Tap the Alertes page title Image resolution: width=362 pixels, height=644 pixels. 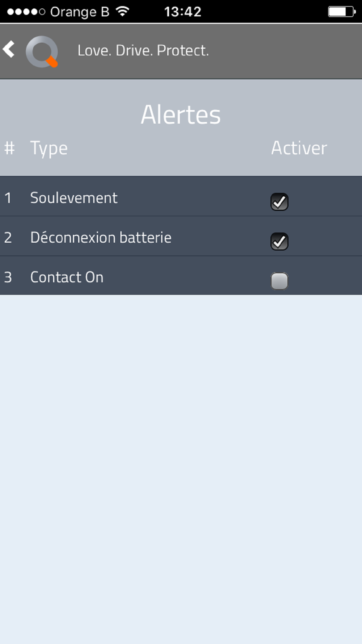tap(181, 115)
